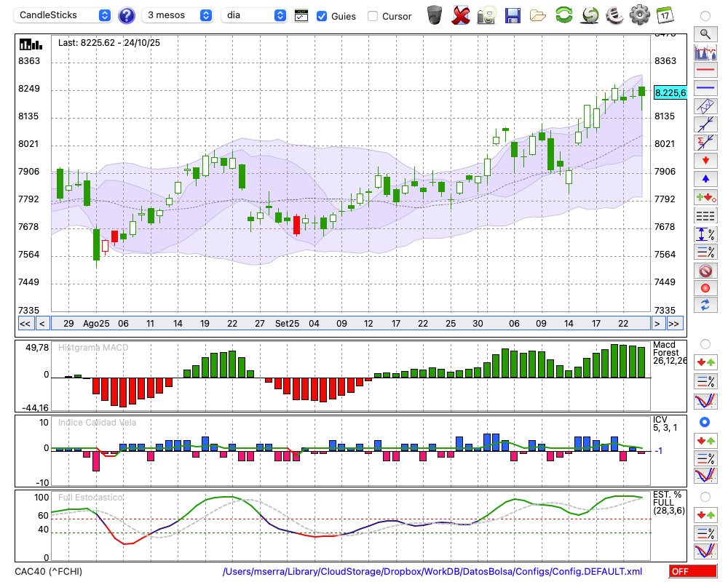Image resolution: width=728 pixels, height=582 pixels.
Task: Click the green dollar reload icon
Action: click(590, 15)
